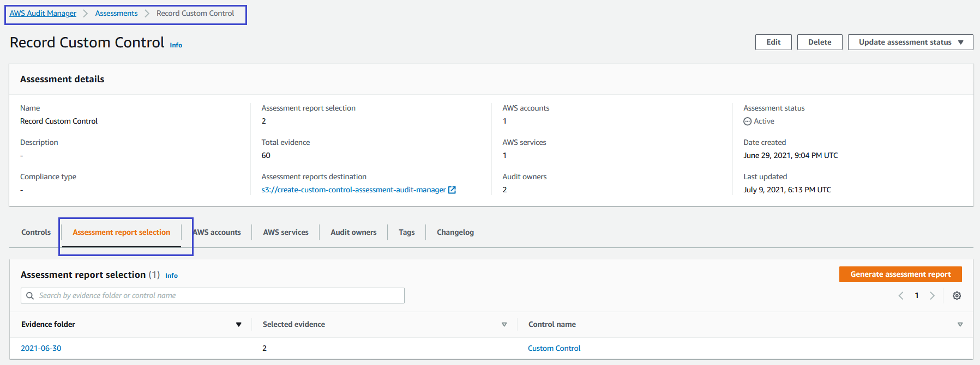Open Info link beside Assessment report selection
The image size is (980, 365).
(x=171, y=276)
